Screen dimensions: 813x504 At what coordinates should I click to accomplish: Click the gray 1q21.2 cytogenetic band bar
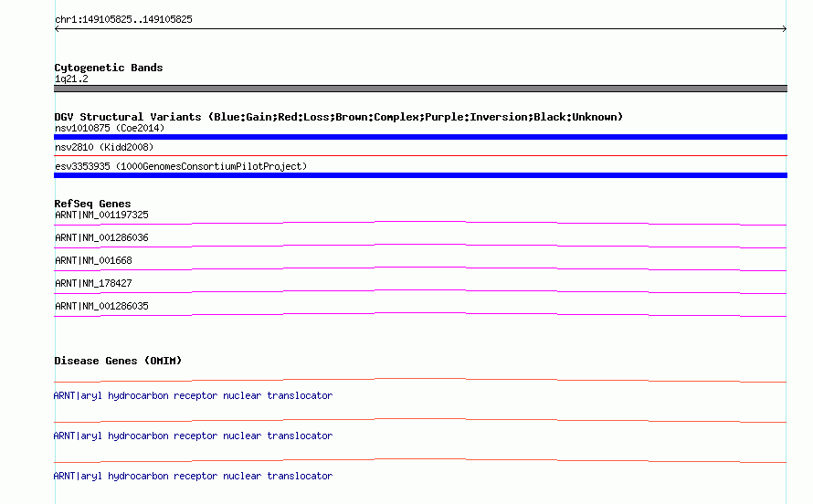[420, 89]
